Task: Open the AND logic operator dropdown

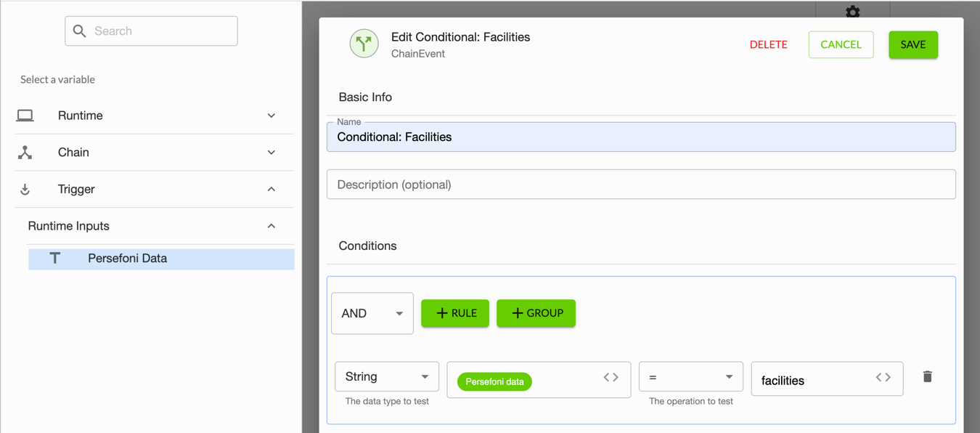Action: [x=372, y=313]
